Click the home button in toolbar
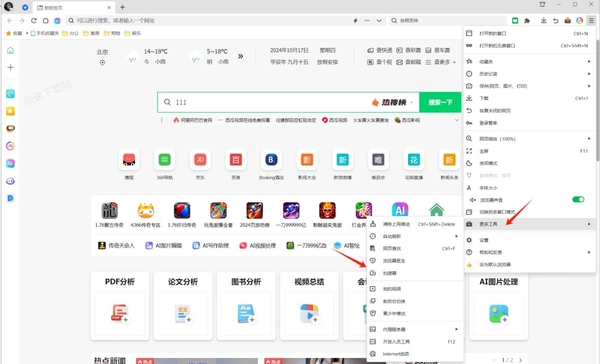This screenshot has height=364, width=600. 46,21
